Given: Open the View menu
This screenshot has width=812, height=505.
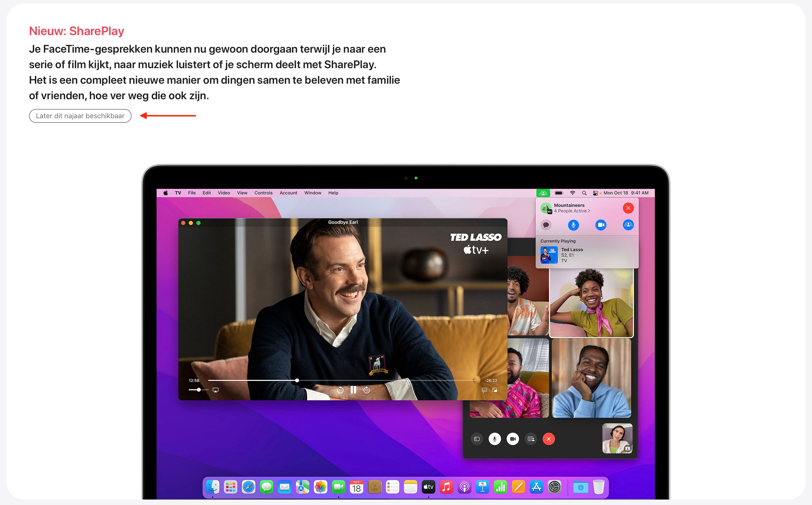Looking at the screenshot, I should 242,193.
